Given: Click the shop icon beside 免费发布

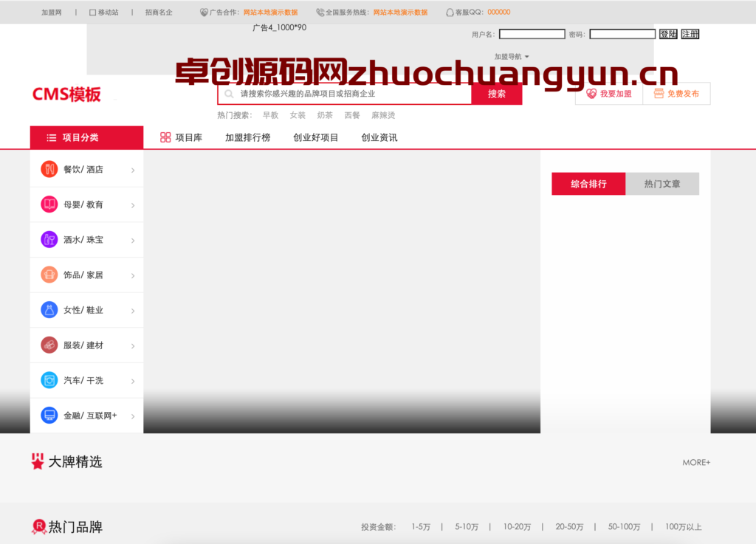Looking at the screenshot, I should [x=659, y=94].
